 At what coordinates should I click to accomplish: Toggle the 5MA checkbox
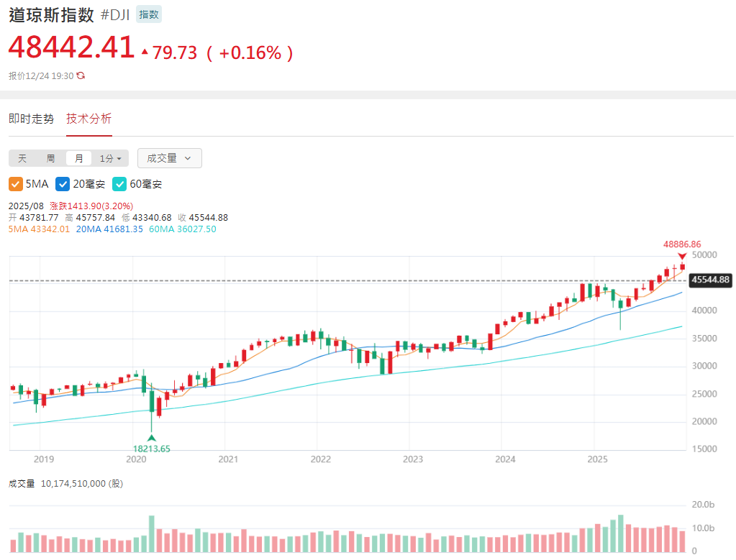(x=16, y=184)
